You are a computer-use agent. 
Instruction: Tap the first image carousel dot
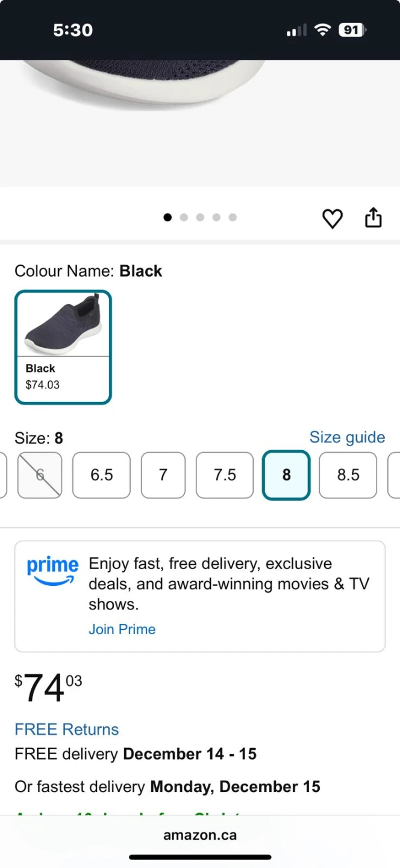click(x=167, y=218)
